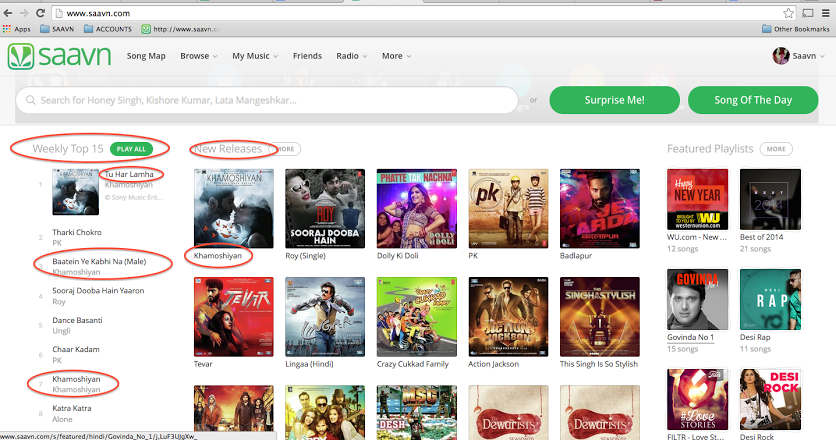
Task: Click MORE next to New Releases
Action: (x=286, y=149)
